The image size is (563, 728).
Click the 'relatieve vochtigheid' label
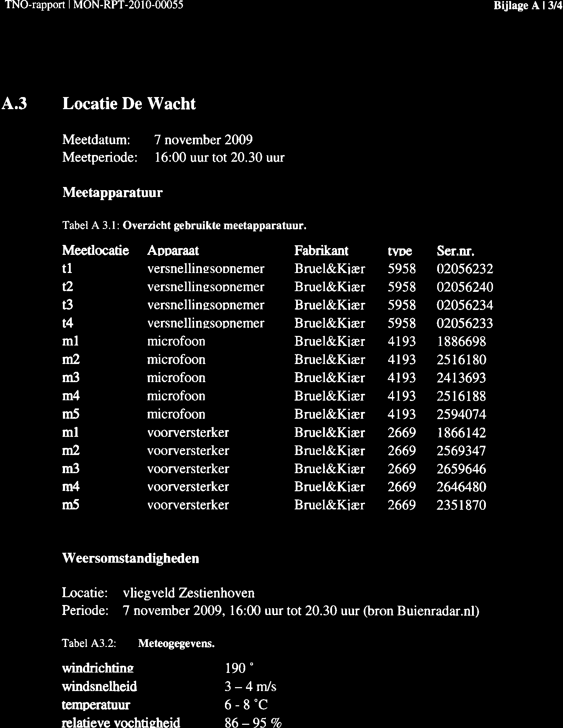click(x=121, y=723)
